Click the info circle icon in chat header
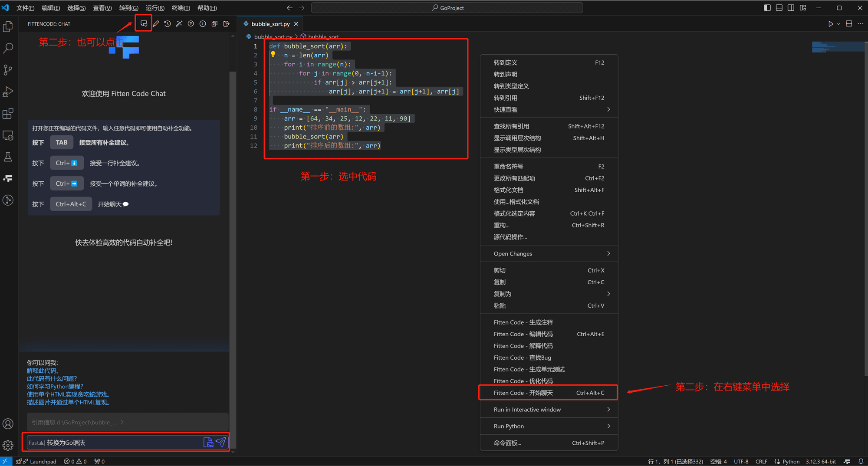The width and height of the screenshot is (868, 466). (203, 24)
